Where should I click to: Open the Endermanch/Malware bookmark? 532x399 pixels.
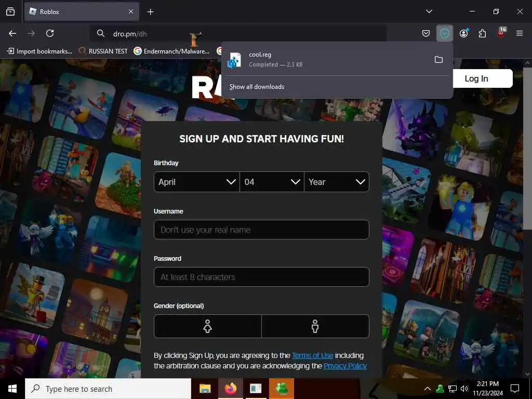click(x=171, y=51)
